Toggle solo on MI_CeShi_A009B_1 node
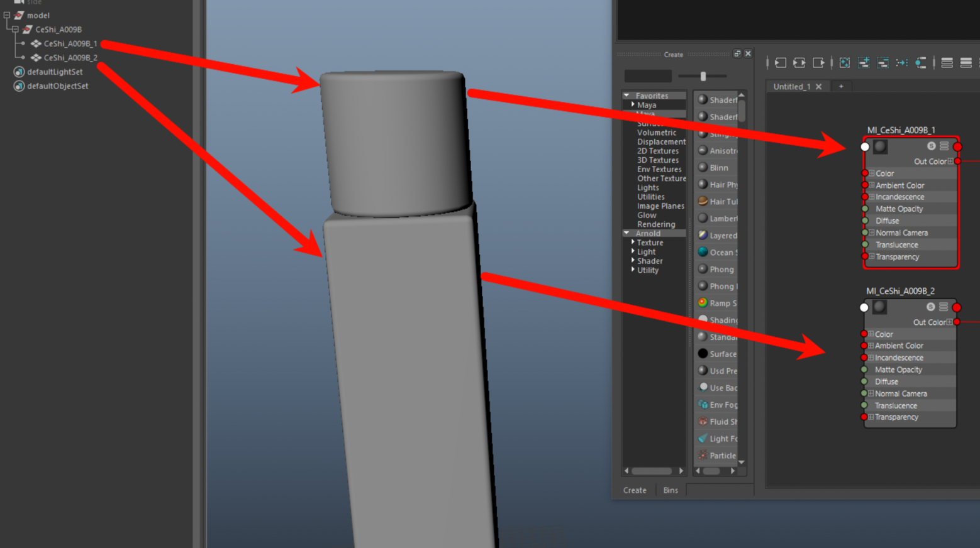The height and width of the screenshot is (548, 980). click(x=931, y=146)
